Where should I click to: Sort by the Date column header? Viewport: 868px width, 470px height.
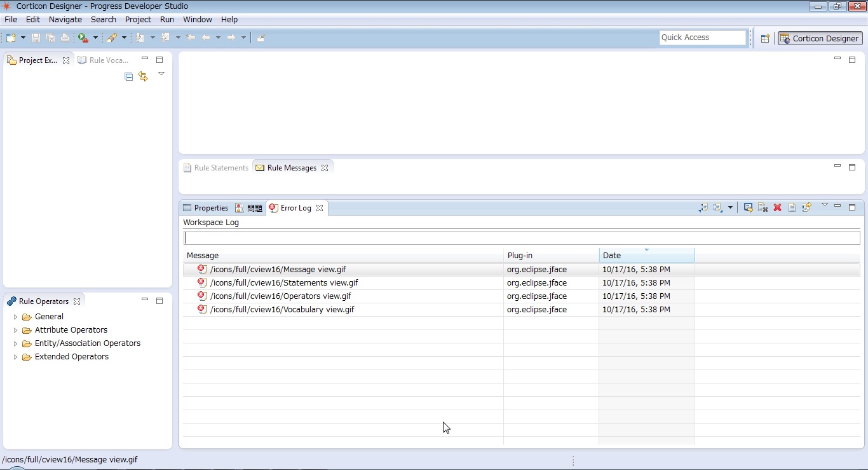tap(647, 255)
